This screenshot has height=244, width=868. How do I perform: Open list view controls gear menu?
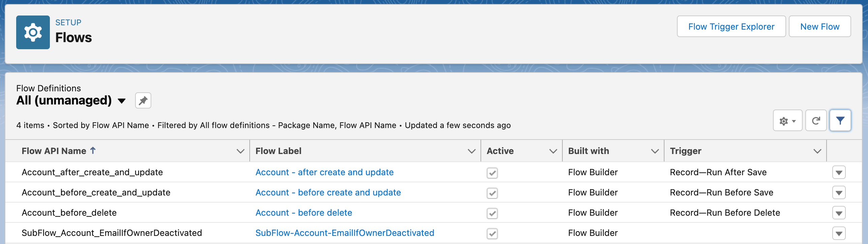[787, 121]
